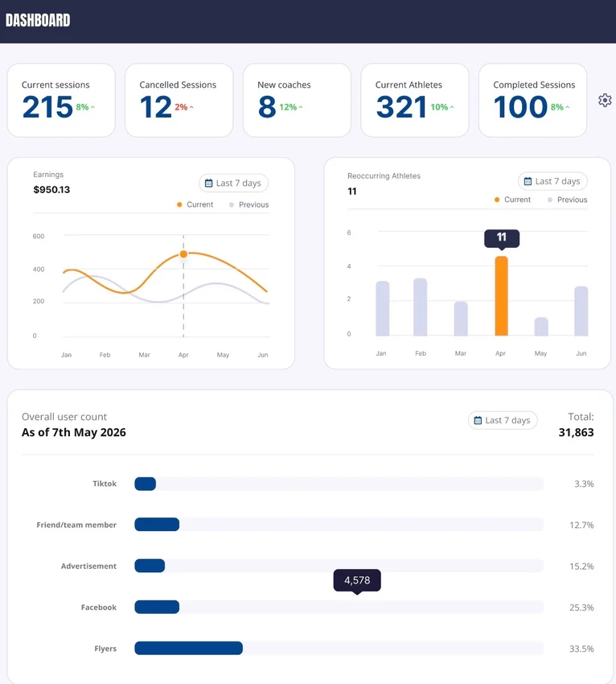
Task: Click the Flyers progress bar
Action: pyautogui.click(x=189, y=649)
